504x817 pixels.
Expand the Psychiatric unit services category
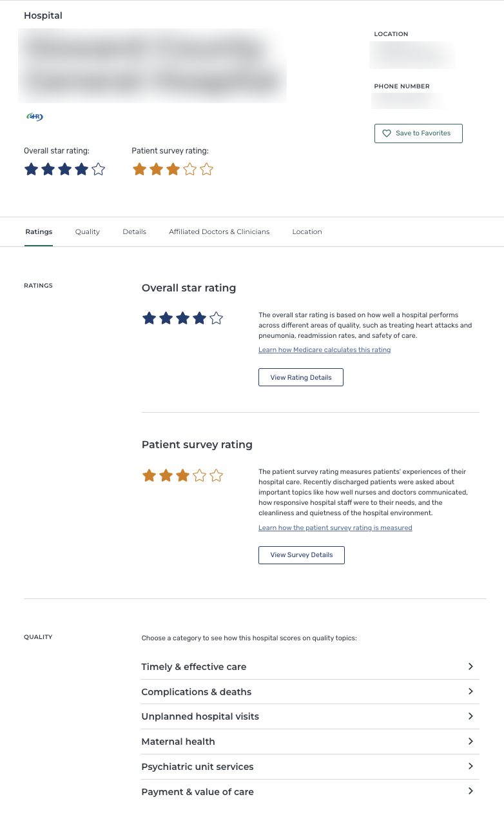(x=310, y=767)
